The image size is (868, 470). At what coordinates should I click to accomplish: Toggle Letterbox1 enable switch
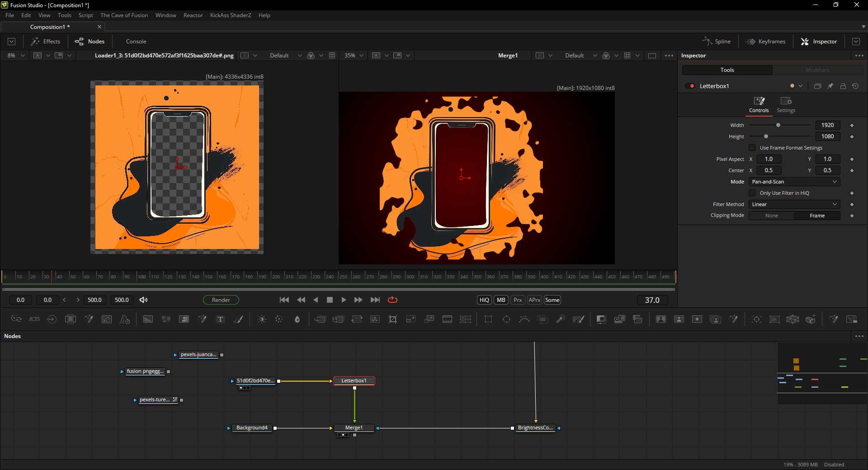[x=690, y=86]
